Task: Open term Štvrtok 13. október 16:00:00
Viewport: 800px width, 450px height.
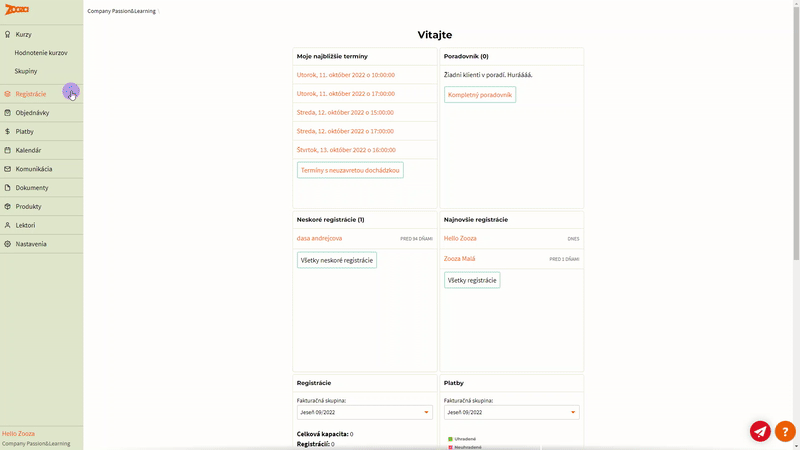Action: [346, 150]
